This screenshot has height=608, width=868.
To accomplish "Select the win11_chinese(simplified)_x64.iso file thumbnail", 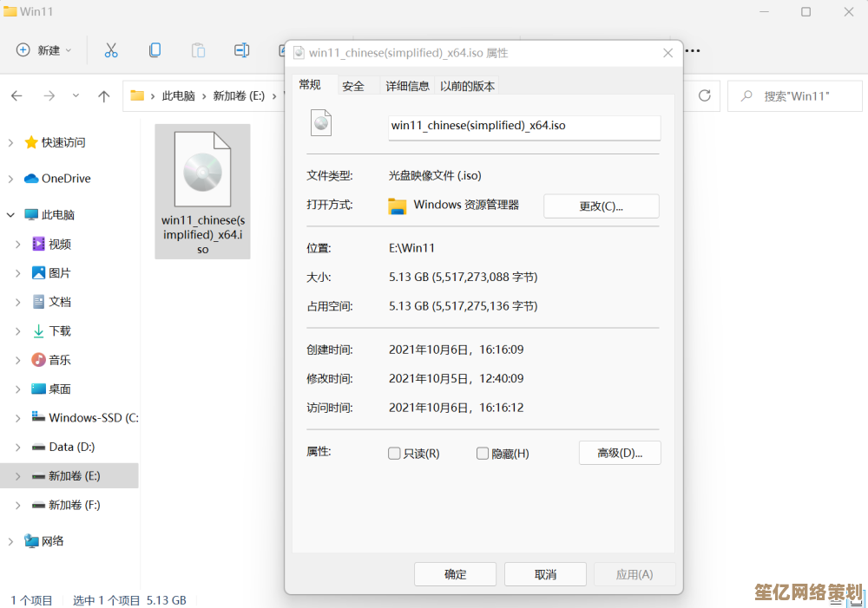I will [202, 192].
